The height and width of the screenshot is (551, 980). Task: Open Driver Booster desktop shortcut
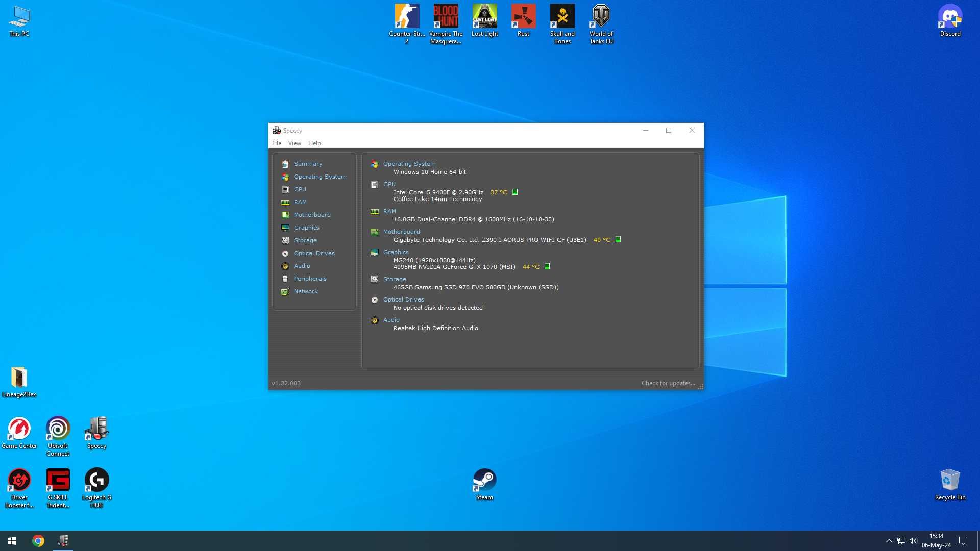pos(19,488)
